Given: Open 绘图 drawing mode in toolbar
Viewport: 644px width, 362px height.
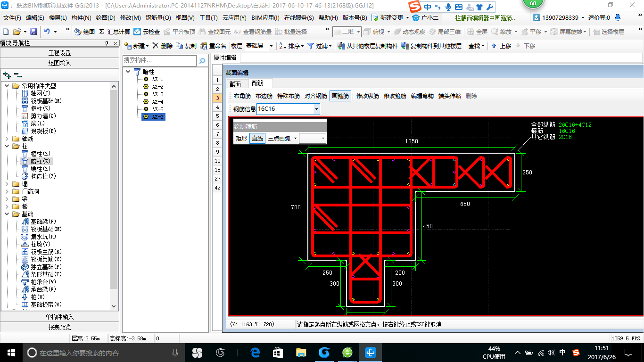Looking at the screenshot, I should 84,32.
